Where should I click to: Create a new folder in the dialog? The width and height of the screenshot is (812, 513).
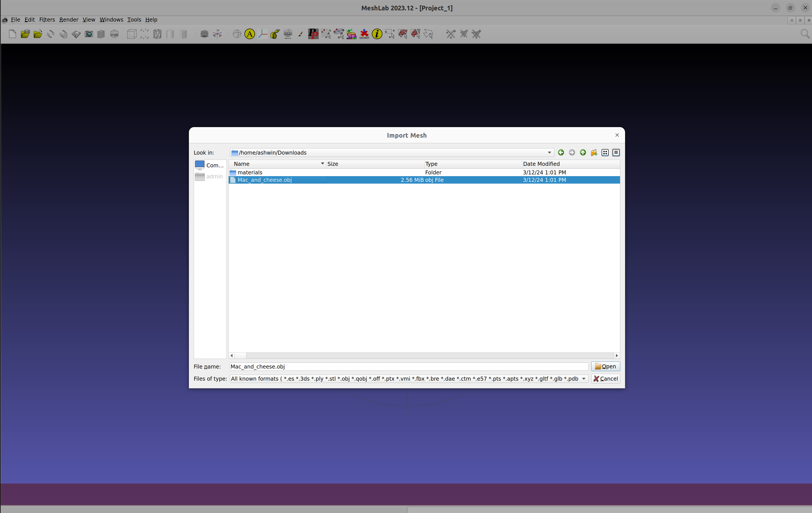point(593,153)
